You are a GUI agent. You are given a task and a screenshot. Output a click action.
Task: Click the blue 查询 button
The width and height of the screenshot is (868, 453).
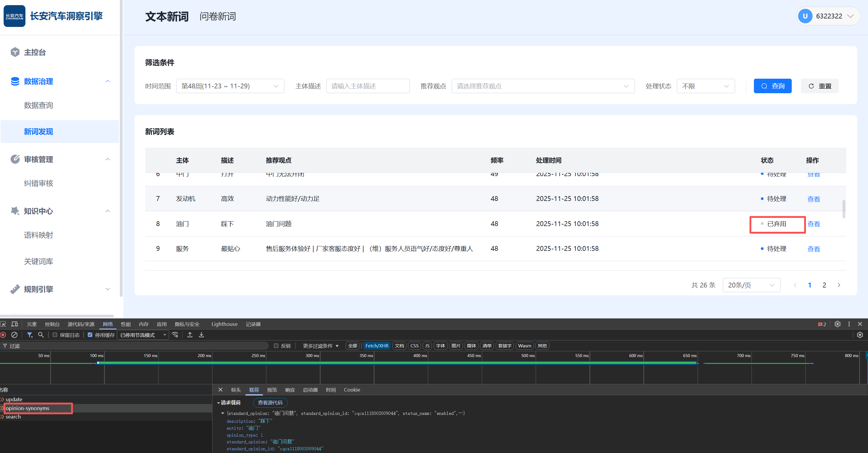tap(772, 86)
